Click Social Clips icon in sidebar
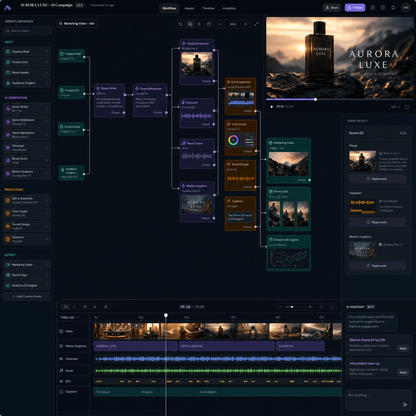The width and height of the screenshot is (416, 416). tap(8, 275)
